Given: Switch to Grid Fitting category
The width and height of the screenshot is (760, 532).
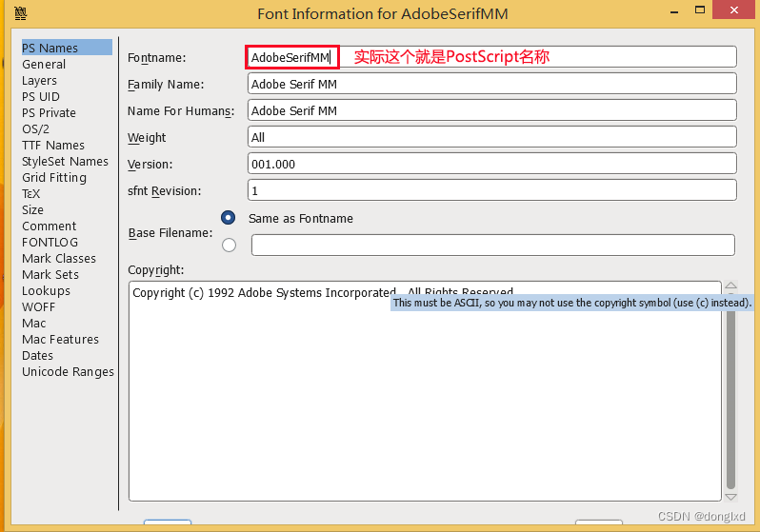Looking at the screenshot, I should pyautogui.click(x=54, y=177).
